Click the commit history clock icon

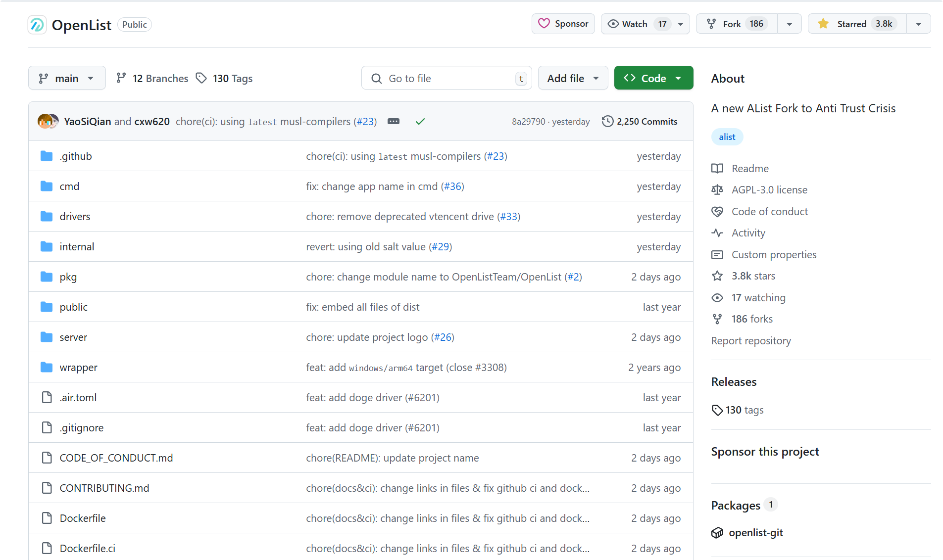tap(607, 121)
